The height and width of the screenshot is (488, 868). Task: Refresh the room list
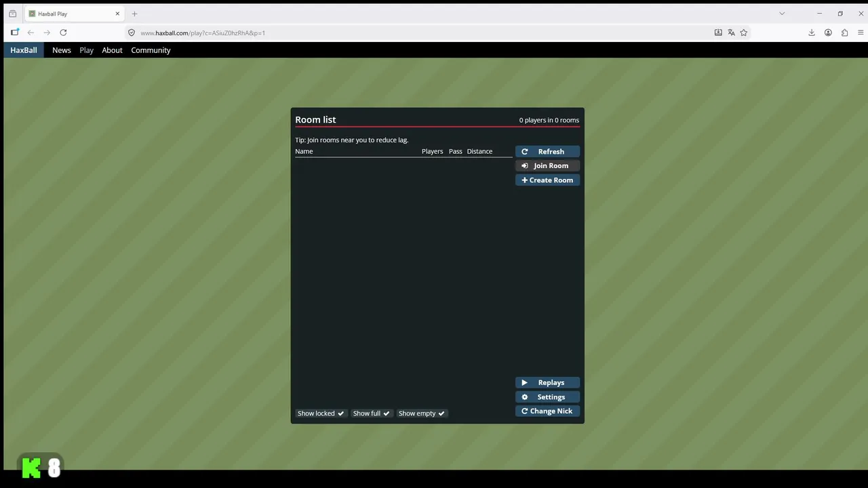click(x=547, y=152)
